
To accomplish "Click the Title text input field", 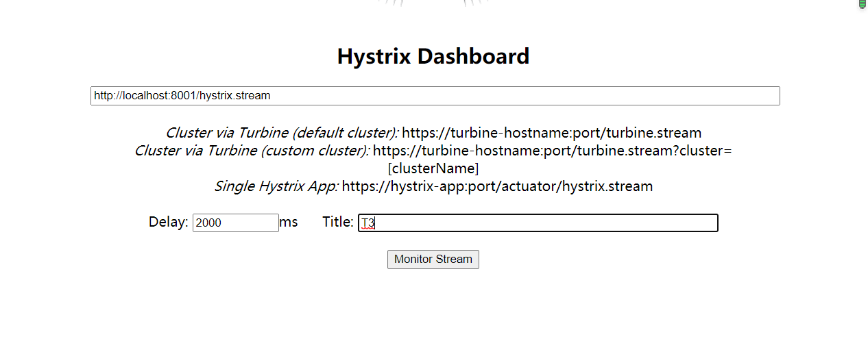I will click(x=538, y=223).
